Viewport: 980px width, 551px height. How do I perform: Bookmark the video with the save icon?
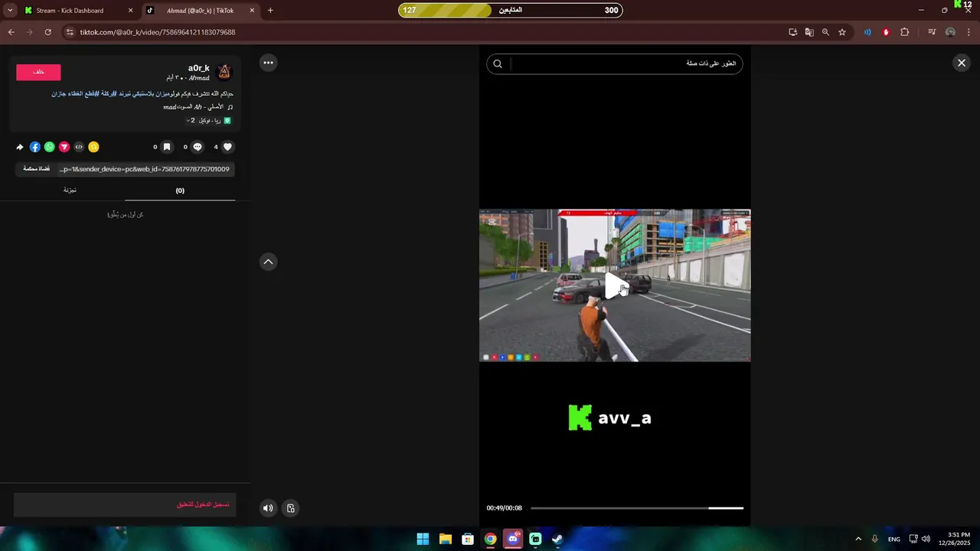click(x=167, y=147)
